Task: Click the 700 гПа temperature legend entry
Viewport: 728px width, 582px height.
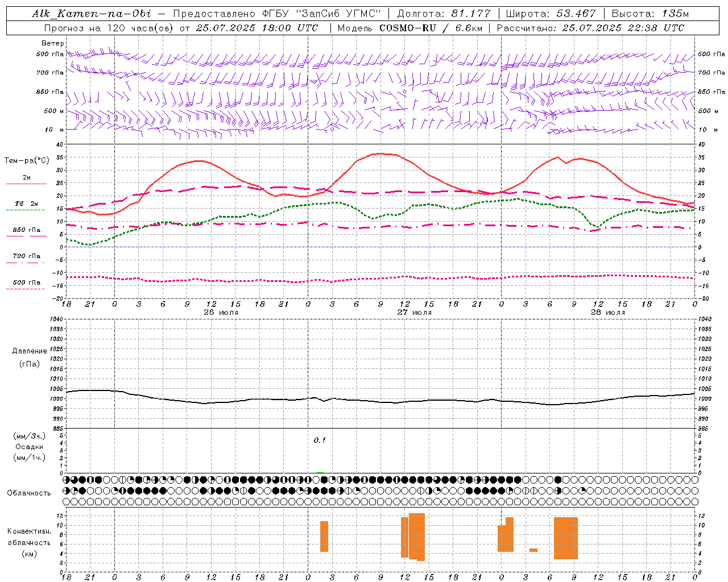Action: point(26,256)
